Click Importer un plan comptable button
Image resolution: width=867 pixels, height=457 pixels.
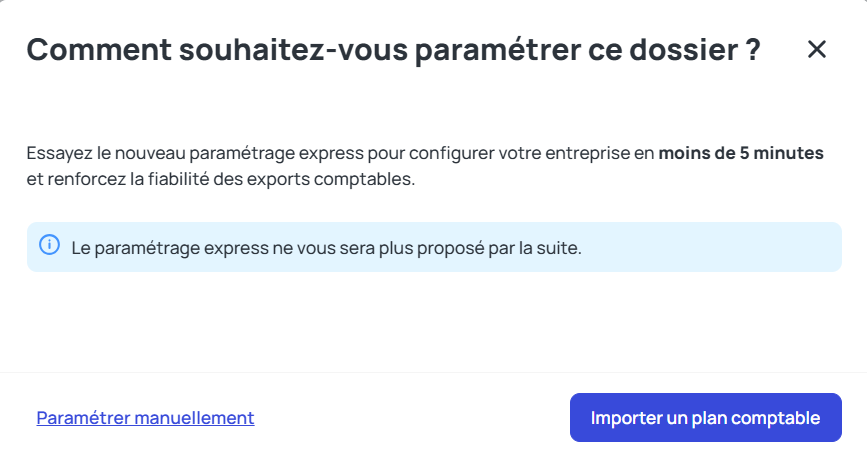tap(706, 417)
